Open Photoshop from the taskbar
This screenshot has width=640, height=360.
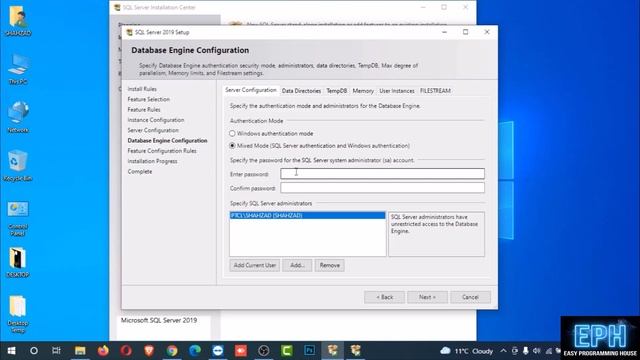pos(309,351)
